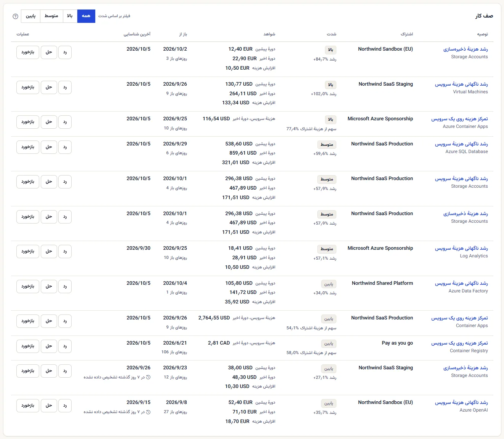Image resolution: width=504 pixels, height=439 pixels.
Task: Resolve (حل) the Northwind Sandbox Storage Accounts row
Action: [49, 52]
